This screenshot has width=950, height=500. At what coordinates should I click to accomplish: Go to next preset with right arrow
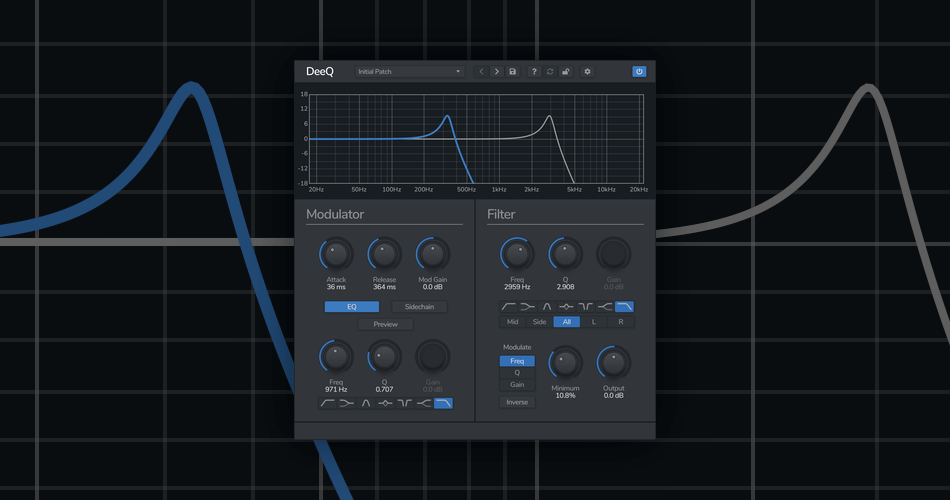(497, 72)
